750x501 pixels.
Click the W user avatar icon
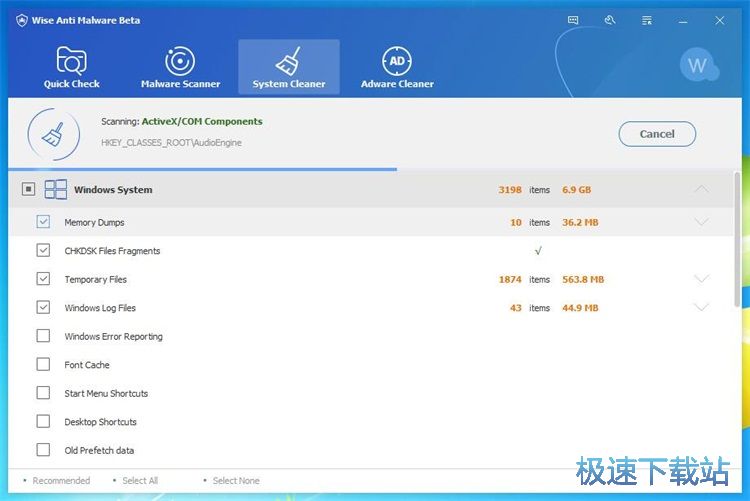pos(698,65)
